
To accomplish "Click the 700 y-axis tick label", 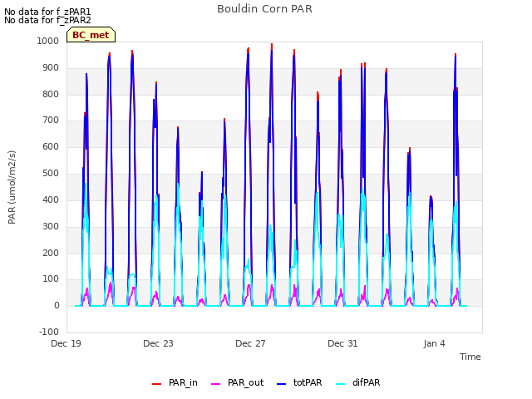I will [x=51, y=120].
